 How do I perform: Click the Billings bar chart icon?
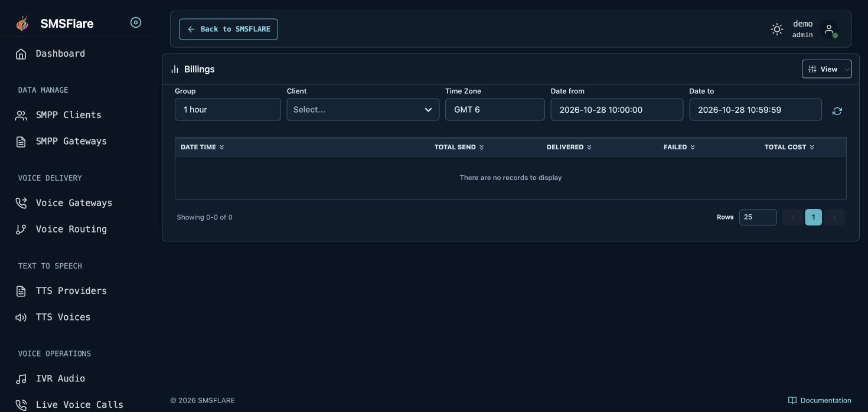pyautogui.click(x=175, y=70)
